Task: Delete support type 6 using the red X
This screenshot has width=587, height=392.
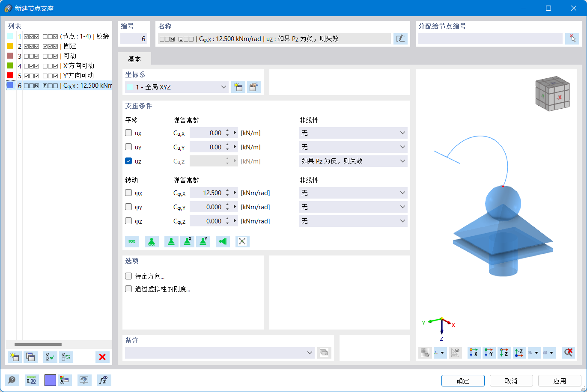Action: 102,356
